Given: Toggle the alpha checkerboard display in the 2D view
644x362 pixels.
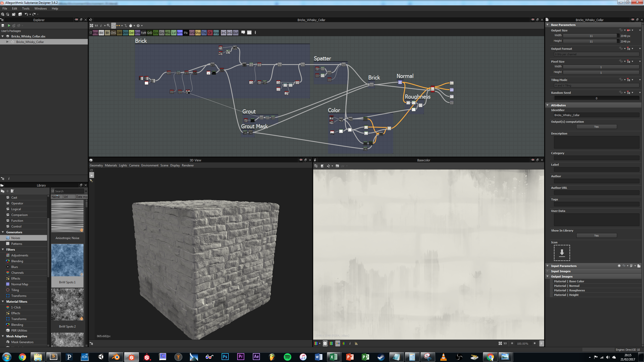Looking at the screenshot, I should pyautogui.click(x=325, y=343).
